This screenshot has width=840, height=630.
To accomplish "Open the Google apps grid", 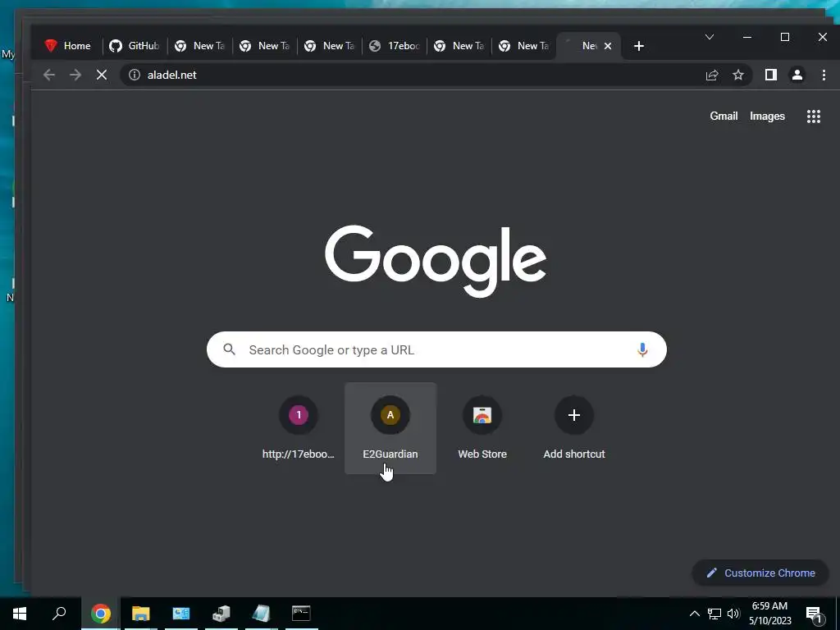I will pos(814,116).
